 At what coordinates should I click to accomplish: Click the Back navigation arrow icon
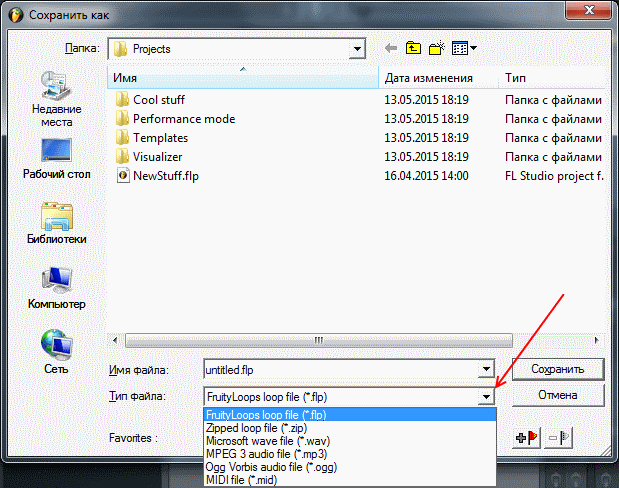click(390, 48)
